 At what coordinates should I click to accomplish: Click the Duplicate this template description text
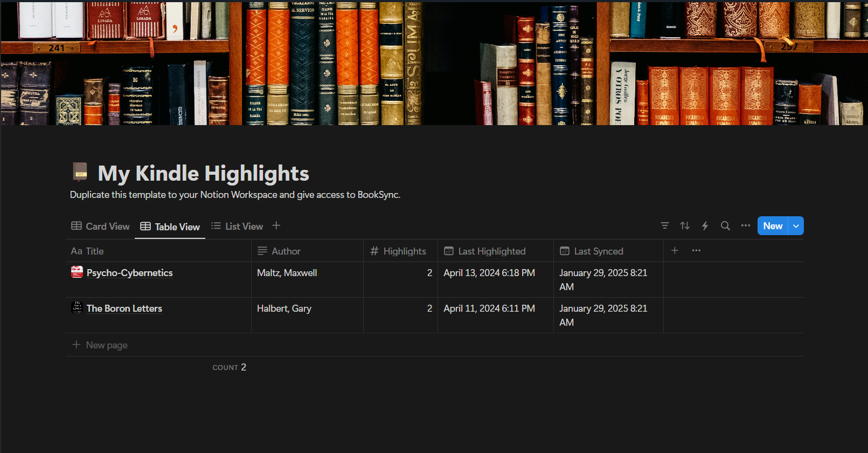(x=235, y=195)
